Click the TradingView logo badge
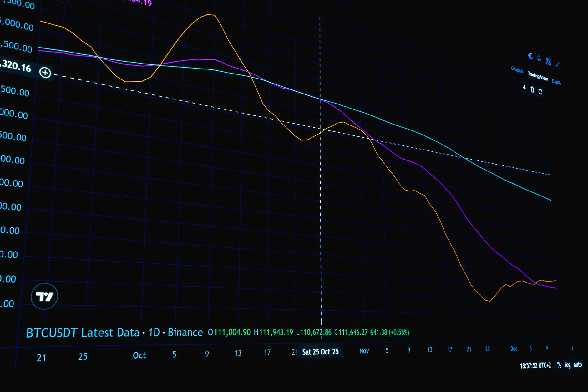 click(44, 296)
